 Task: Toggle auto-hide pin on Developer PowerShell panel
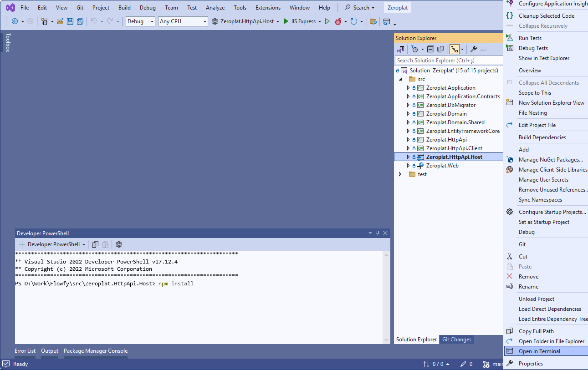point(378,233)
